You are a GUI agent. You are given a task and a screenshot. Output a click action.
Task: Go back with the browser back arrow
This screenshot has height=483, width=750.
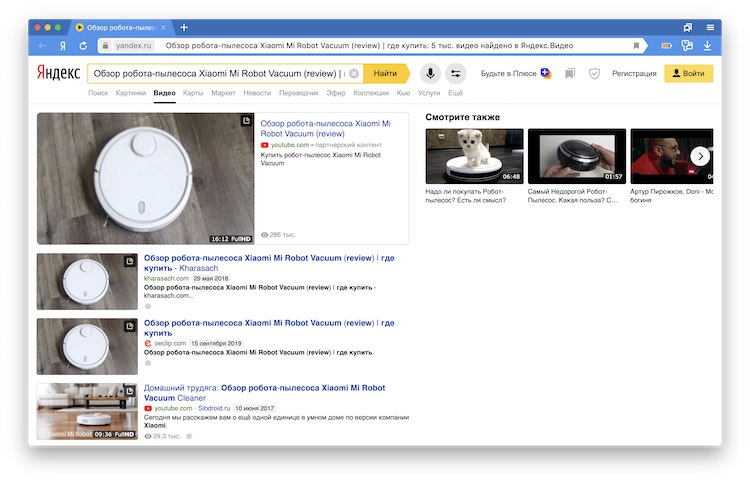pyautogui.click(x=43, y=46)
